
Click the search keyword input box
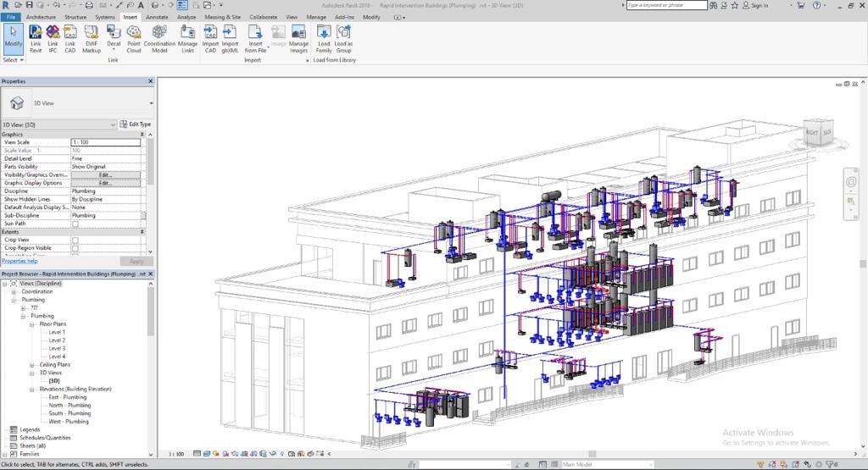point(666,5)
